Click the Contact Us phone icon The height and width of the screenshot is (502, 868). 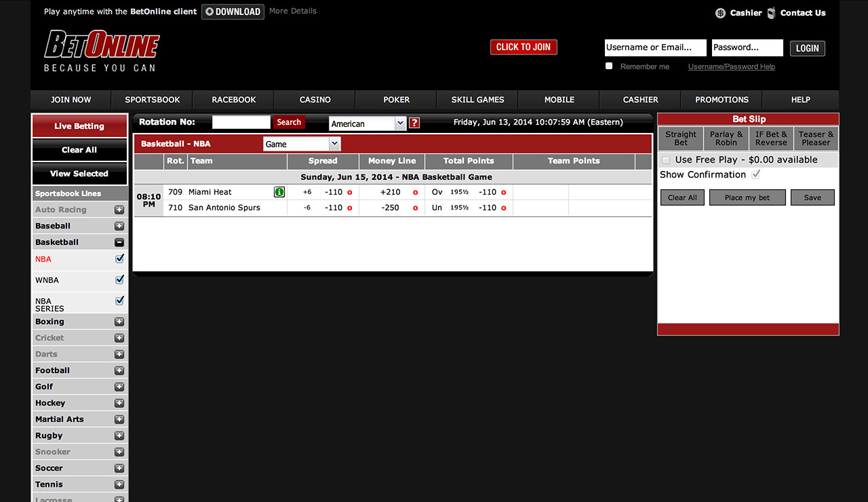click(771, 13)
